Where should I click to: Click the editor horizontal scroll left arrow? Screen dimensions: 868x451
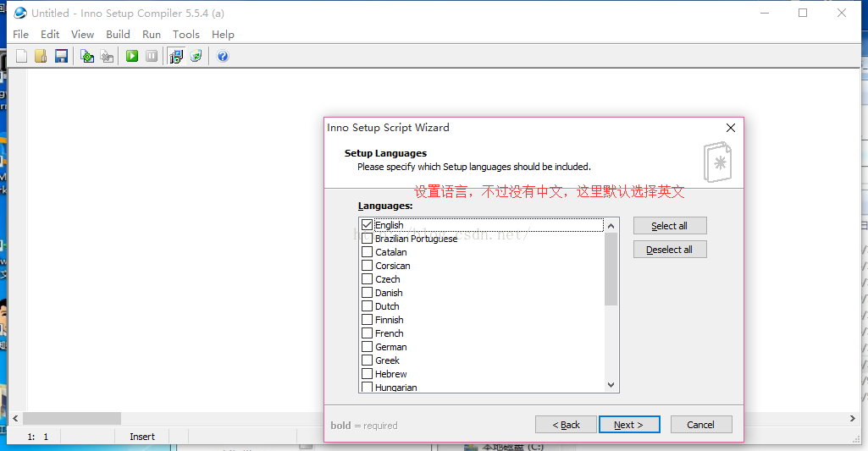[15, 418]
